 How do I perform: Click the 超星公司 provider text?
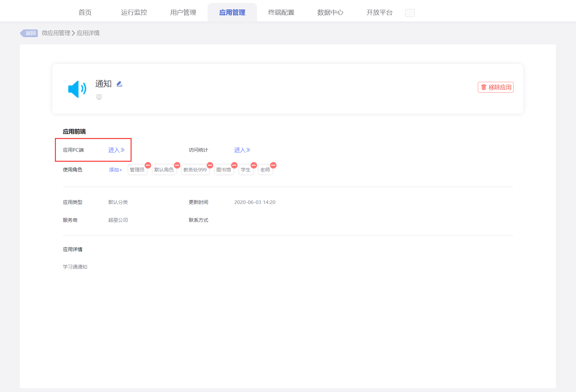point(118,220)
